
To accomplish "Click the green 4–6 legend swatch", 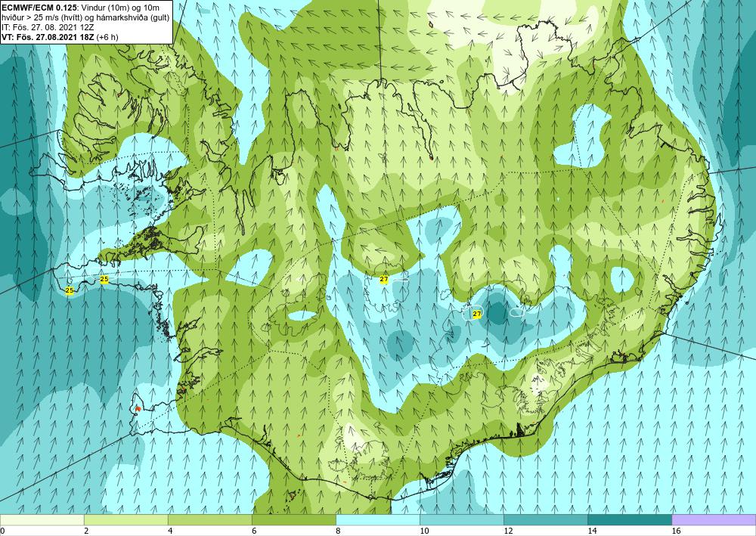I will coord(209,519).
